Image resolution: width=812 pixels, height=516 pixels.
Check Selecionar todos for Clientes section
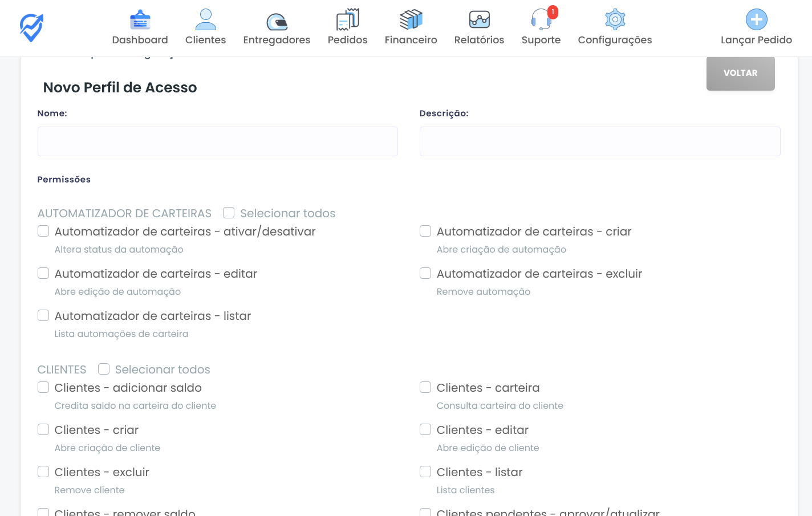click(104, 369)
